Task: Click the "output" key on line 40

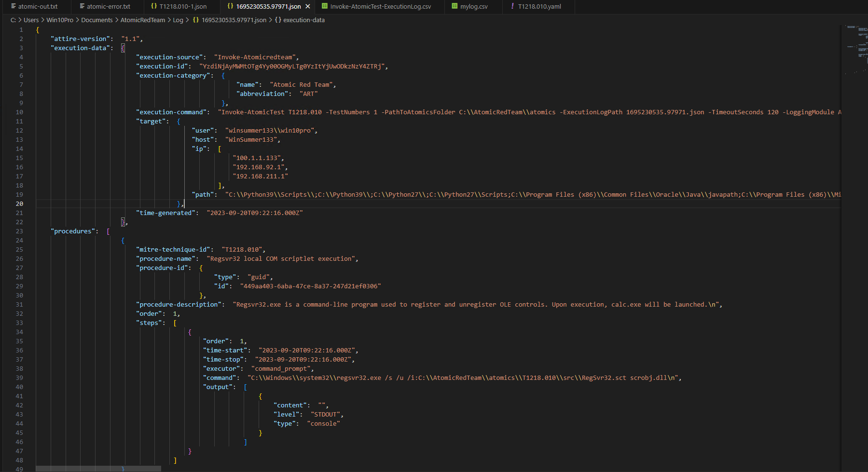Action: pos(219,387)
